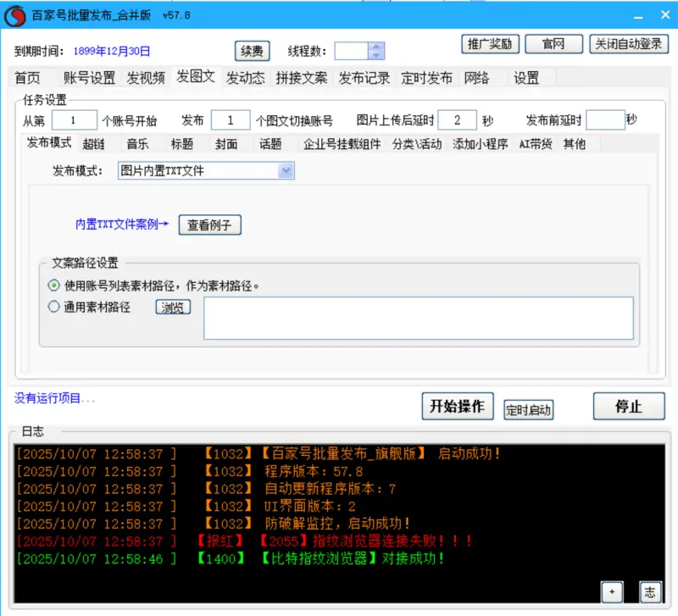The image size is (678, 616).
Task: Increase thread count with up arrow
Action: pyautogui.click(x=376, y=47)
